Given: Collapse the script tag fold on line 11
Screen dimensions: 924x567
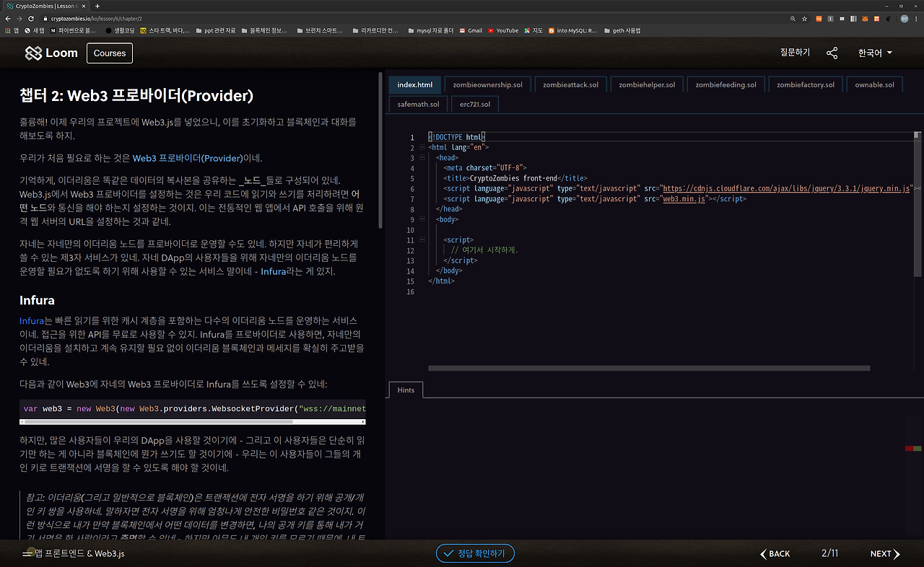Looking at the screenshot, I should click(422, 239).
